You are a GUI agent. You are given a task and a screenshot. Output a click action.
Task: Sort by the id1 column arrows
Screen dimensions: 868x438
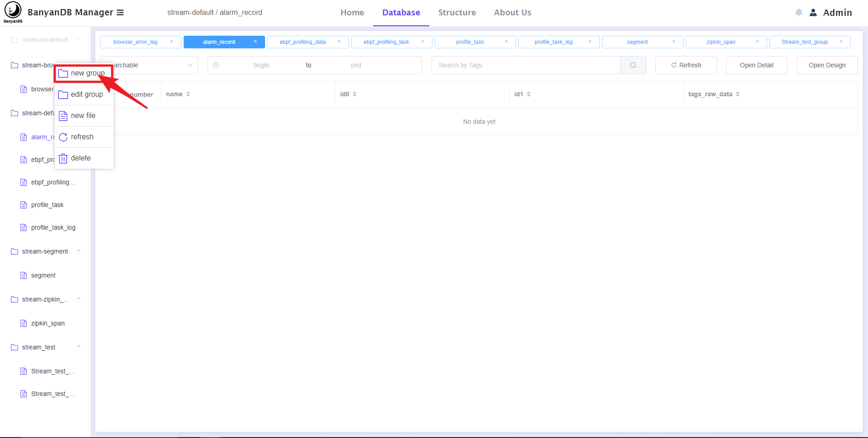click(529, 94)
